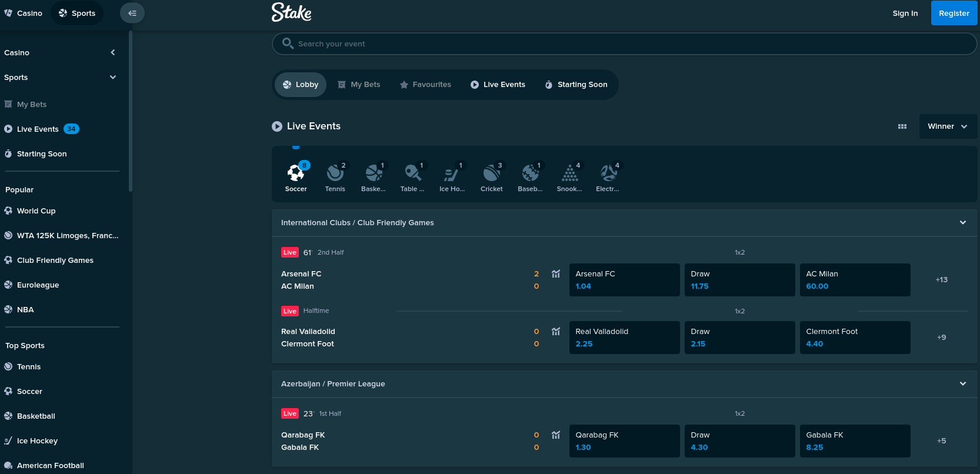
Task: Bet on Clermont Foot at 4.40
Action: point(855,338)
